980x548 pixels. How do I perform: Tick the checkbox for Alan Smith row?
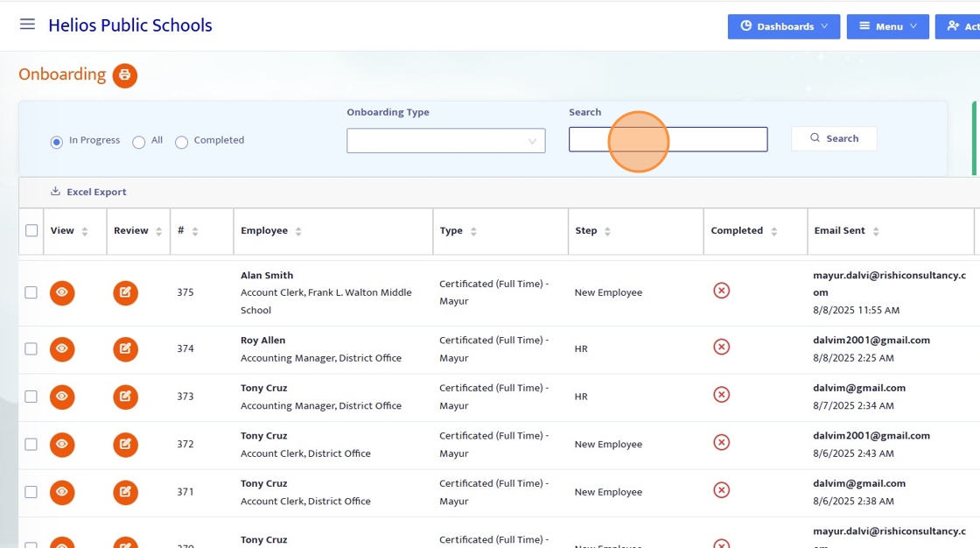click(31, 292)
